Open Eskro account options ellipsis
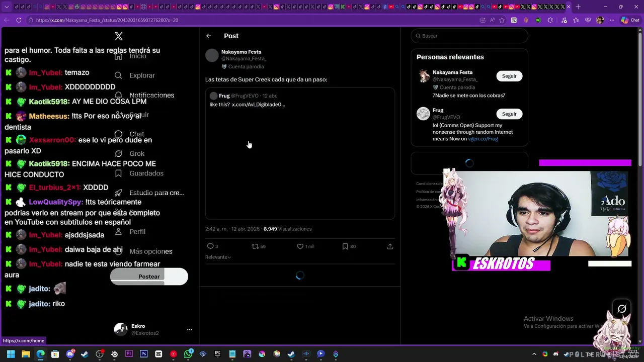This screenshot has width=644, height=362. (x=190, y=330)
